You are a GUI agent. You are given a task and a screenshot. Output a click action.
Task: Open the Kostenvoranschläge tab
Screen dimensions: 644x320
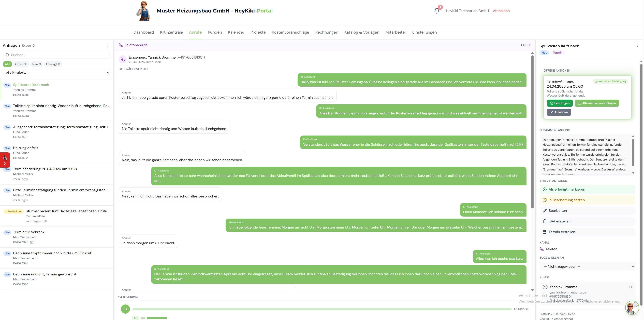290,32
